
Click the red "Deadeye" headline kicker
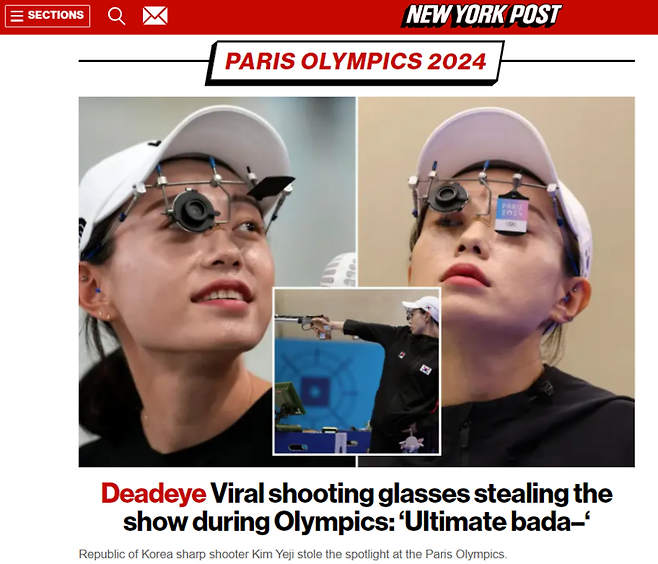click(154, 494)
